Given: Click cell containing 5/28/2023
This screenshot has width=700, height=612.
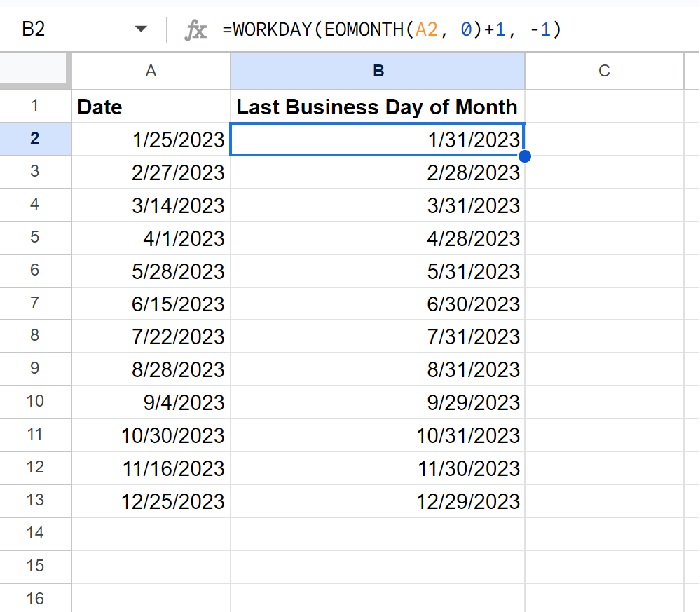Looking at the screenshot, I should 151,271.
